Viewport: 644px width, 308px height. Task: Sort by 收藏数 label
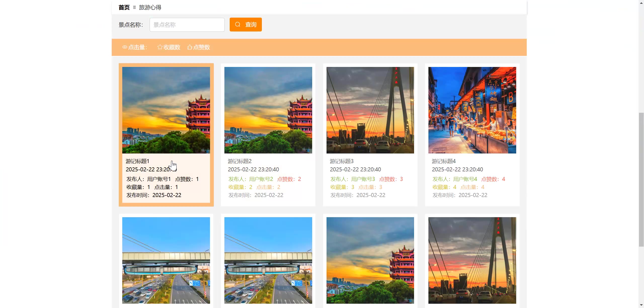pyautogui.click(x=172, y=47)
